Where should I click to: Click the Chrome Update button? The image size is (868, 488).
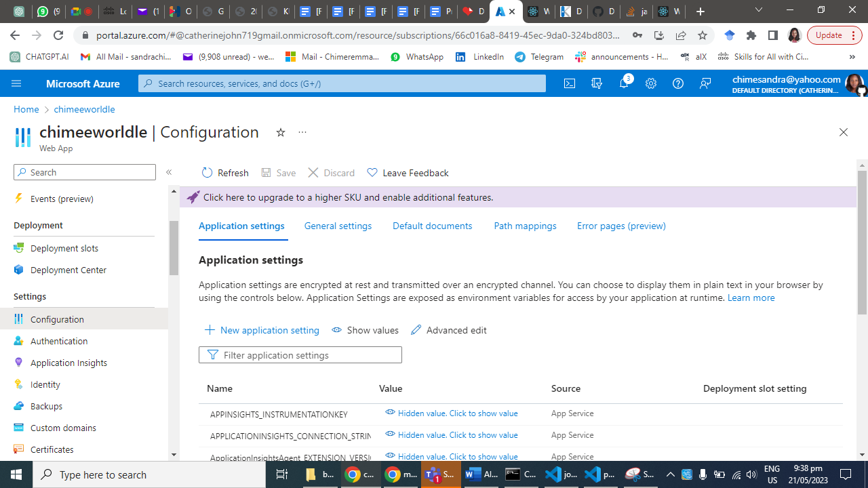point(835,35)
